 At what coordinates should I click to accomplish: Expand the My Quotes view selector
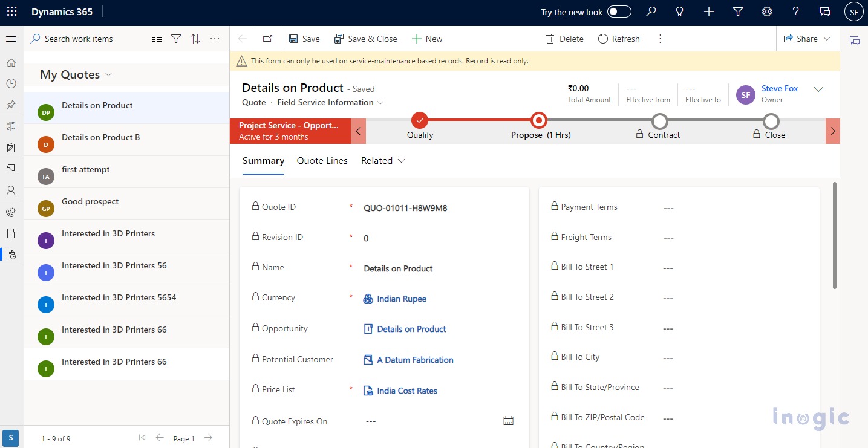[109, 74]
